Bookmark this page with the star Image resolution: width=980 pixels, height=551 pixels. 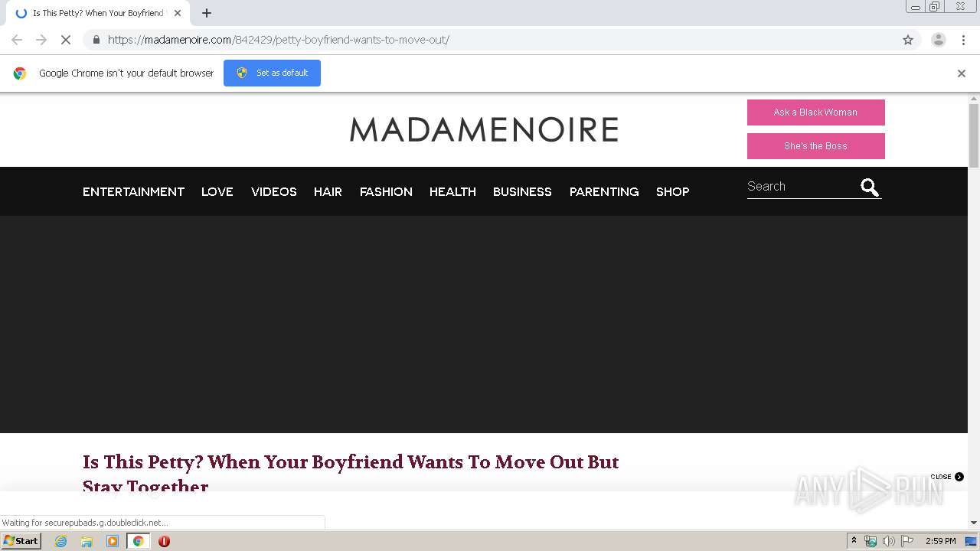pos(908,40)
